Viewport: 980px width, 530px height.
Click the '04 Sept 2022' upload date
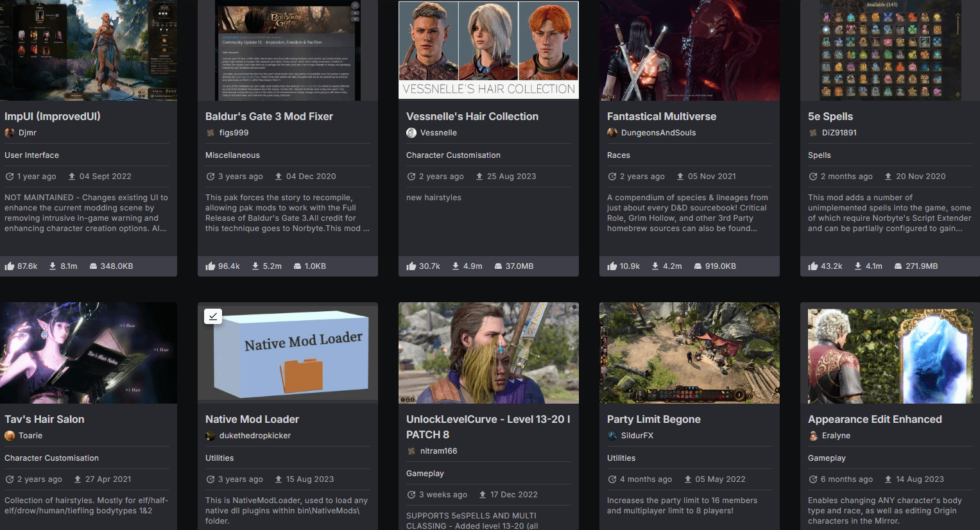[x=105, y=176]
